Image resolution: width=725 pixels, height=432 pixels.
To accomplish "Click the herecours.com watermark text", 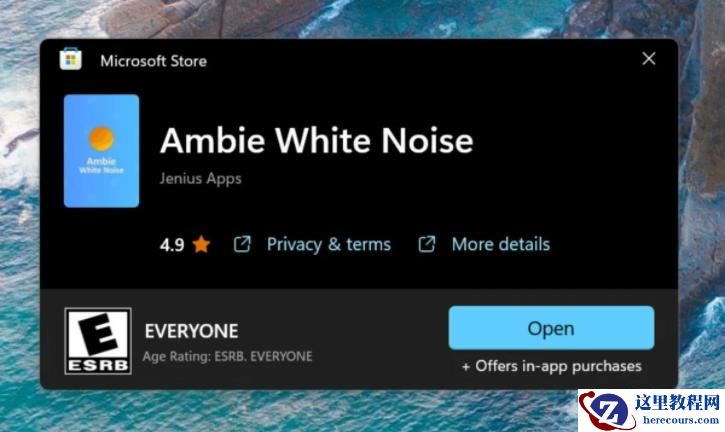I will pyautogui.click(x=680, y=420).
